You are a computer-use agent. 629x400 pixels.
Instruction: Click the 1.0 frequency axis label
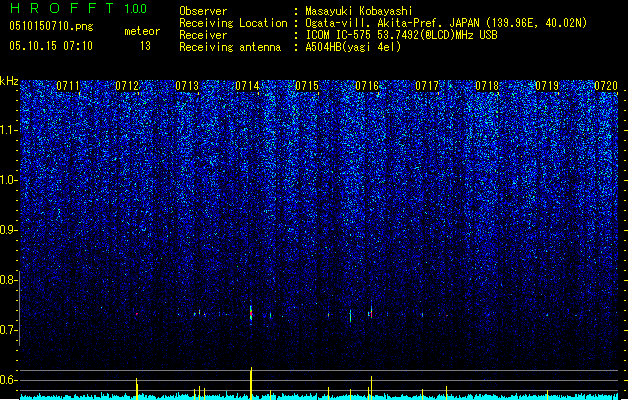tap(9, 180)
